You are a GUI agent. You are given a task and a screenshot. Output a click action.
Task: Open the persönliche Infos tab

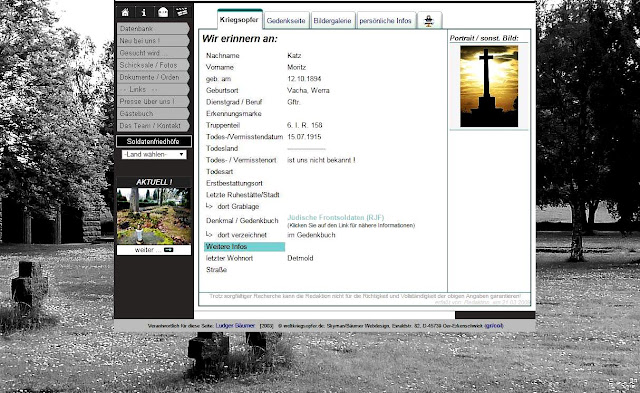[x=386, y=21]
